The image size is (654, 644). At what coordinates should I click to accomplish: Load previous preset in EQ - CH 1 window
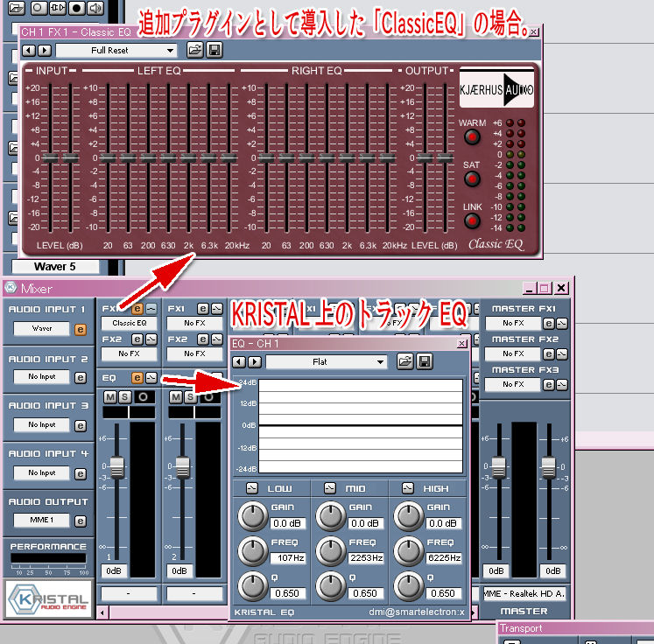pos(239,361)
